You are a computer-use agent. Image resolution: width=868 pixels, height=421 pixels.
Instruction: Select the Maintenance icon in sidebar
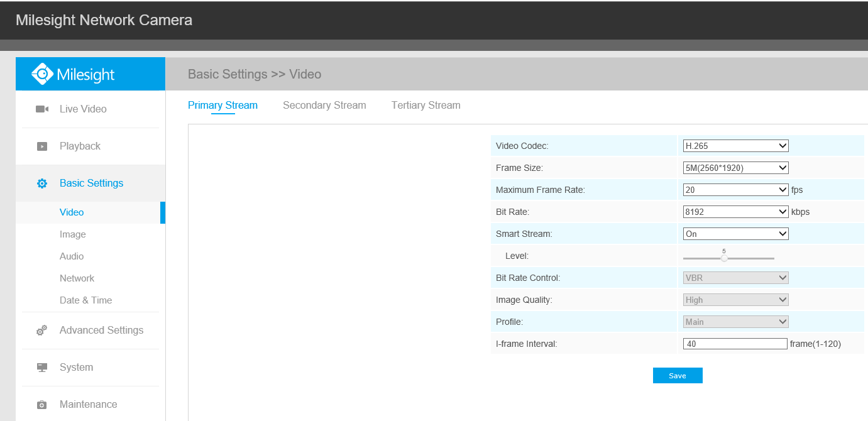[x=41, y=404]
